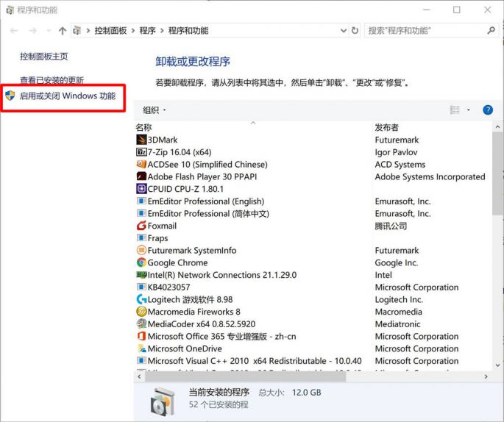Click the 程序 breadcrumb
Viewport: 504px width, 422px height.
(148, 31)
